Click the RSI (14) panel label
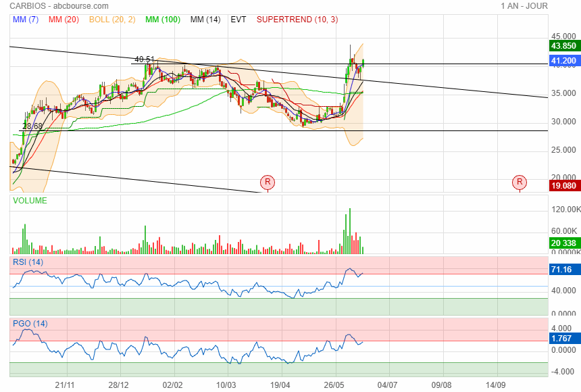This screenshot has height=392, width=581. [x=28, y=262]
